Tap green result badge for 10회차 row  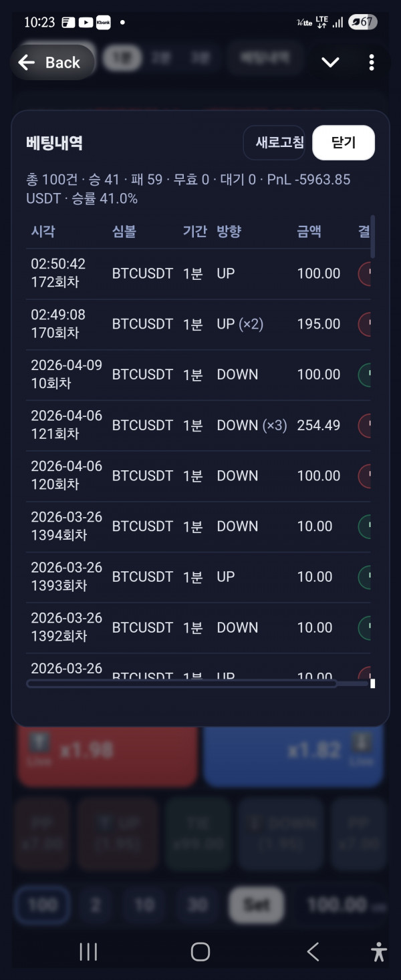coord(365,375)
